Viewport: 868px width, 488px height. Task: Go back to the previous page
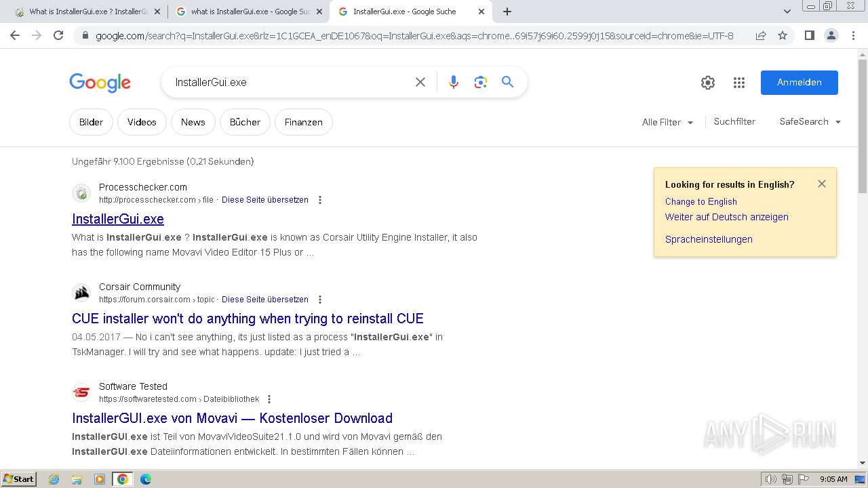pos(15,35)
